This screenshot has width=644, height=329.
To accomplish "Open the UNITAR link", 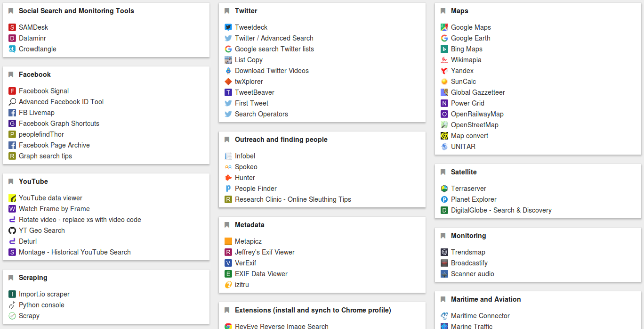I will (x=463, y=147).
